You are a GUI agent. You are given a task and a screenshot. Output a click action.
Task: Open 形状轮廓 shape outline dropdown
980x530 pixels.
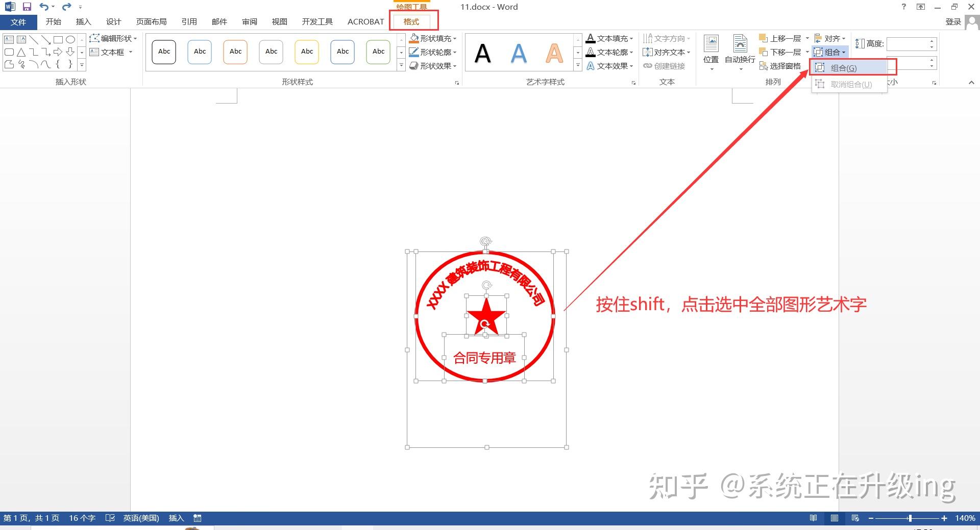point(433,52)
